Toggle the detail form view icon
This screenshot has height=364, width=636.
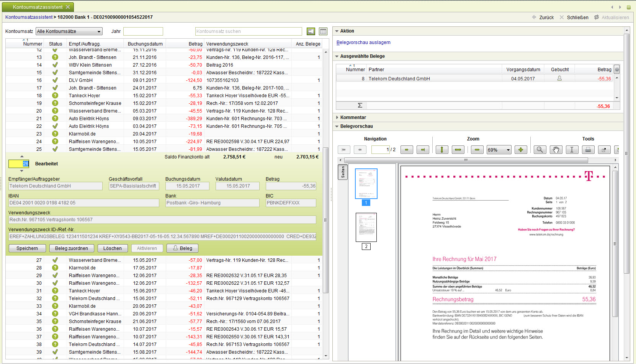(x=311, y=31)
